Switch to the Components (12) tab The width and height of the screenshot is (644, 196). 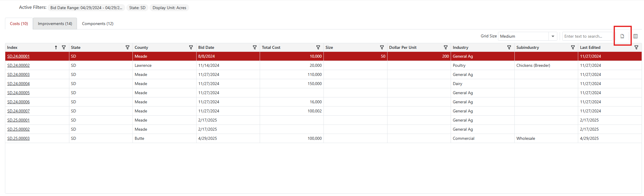(98, 24)
